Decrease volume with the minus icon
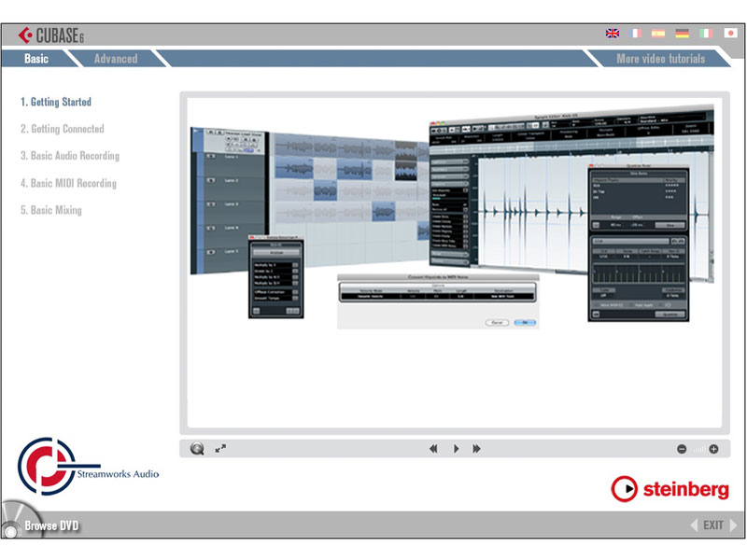The image size is (747, 560). click(x=683, y=449)
